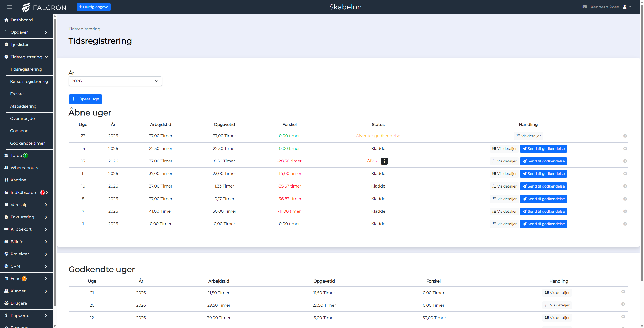Click the Hurtig opgave button
Image resolution: width=644 pixels, height=328 pixels.
pos(94,7)
